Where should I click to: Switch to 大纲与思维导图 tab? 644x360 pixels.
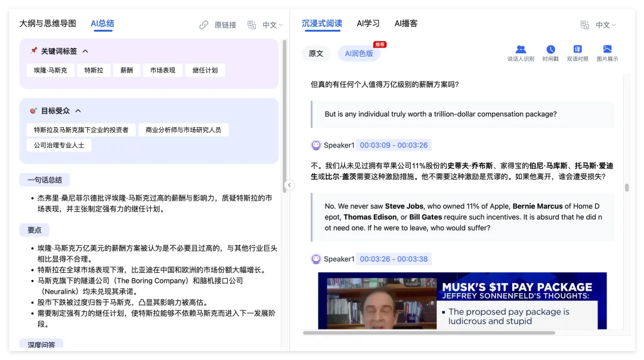coord(48,23)
